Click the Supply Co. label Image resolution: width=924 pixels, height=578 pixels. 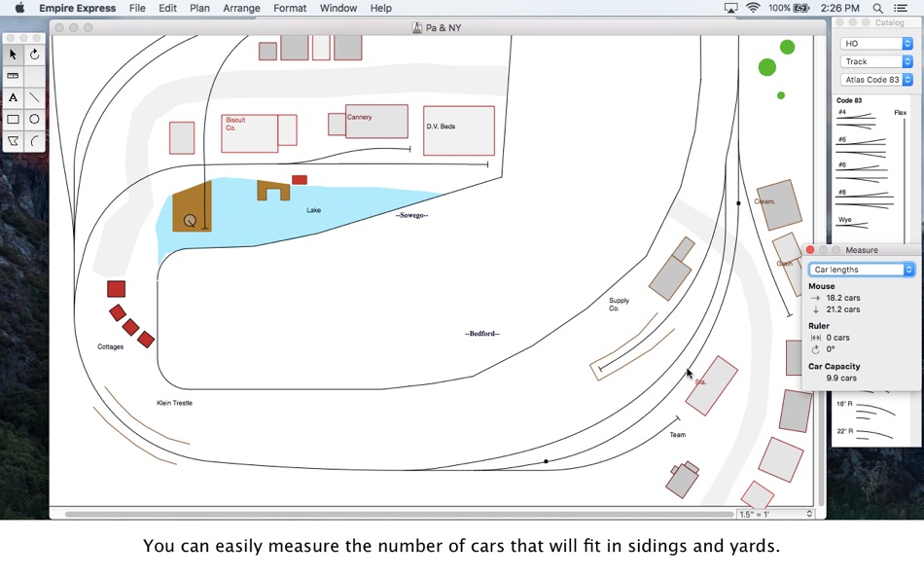coord(619,305)
